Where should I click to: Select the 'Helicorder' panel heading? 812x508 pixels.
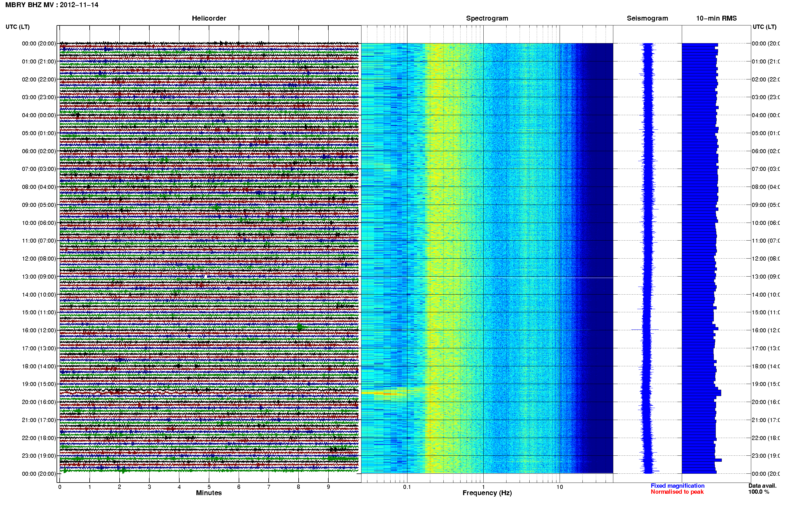point(209,18)
